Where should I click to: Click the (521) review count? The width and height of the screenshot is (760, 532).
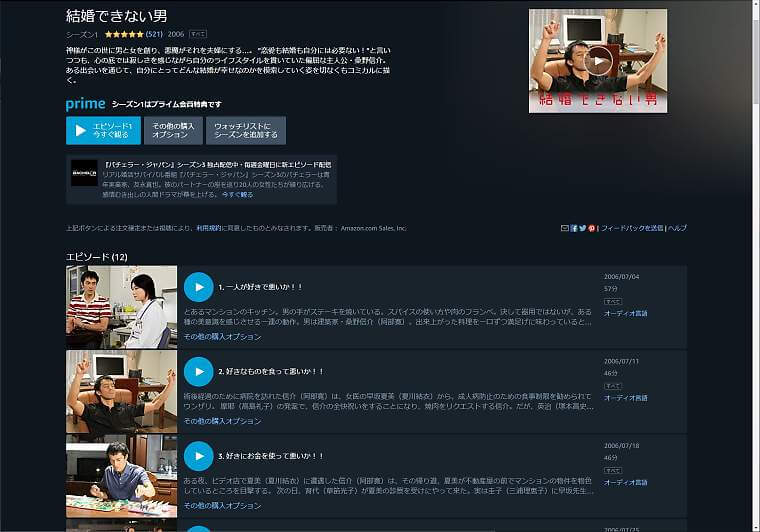(154, 34)
